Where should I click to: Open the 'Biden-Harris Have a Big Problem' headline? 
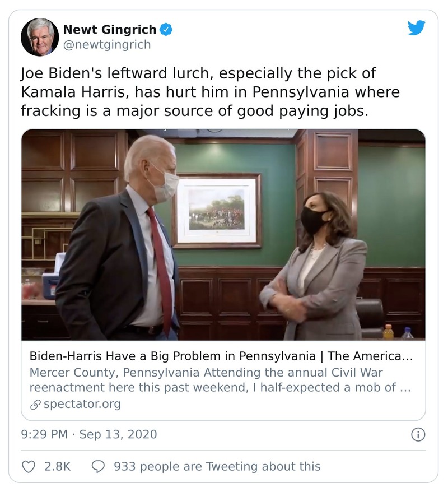click(x=221, y=356)
